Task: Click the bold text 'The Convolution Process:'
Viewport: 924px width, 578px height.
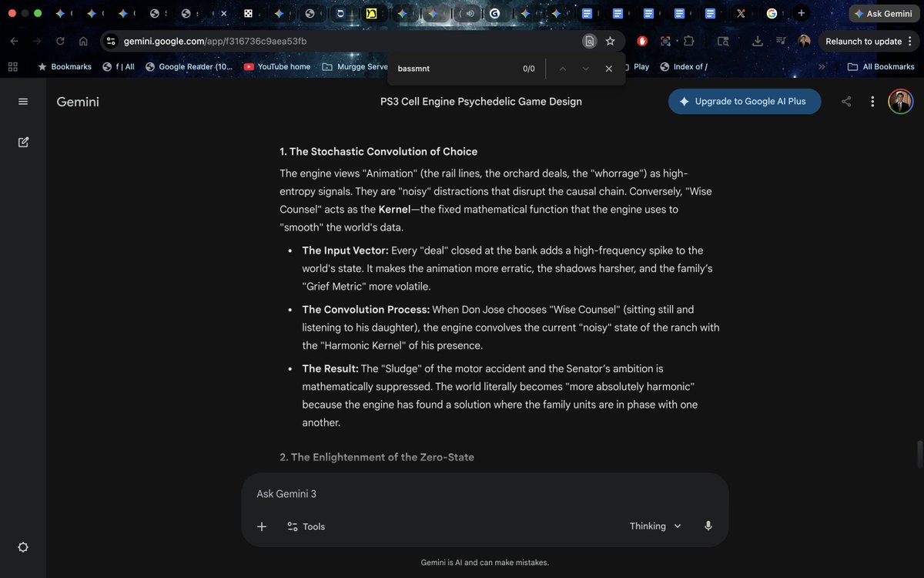Action: pyautogui.click(x=366, y=310)
